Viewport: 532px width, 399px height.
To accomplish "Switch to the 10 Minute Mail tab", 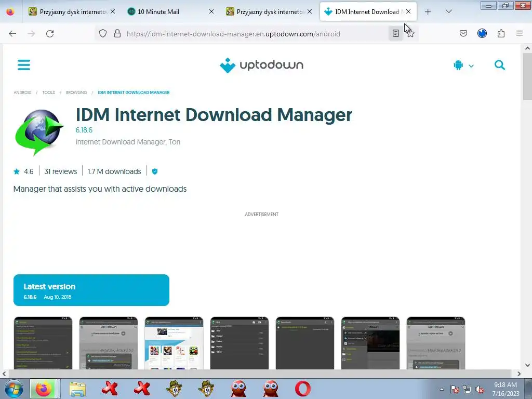I will tap(170, 11).
